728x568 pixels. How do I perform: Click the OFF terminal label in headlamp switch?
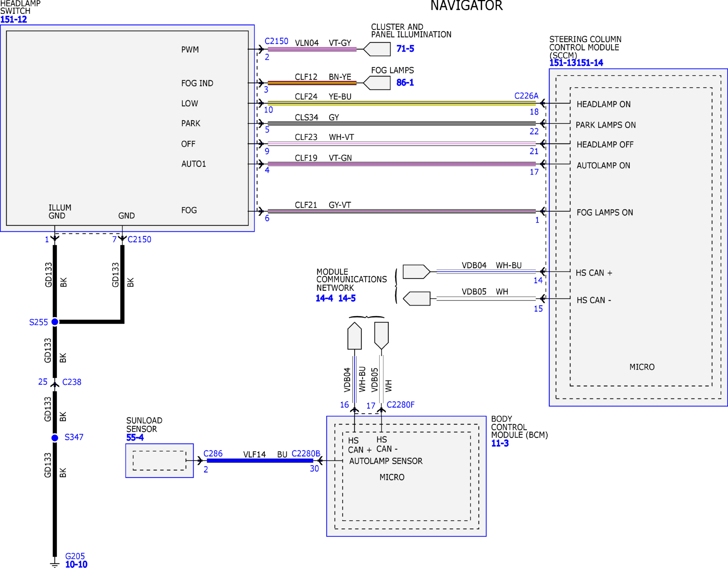(188, 144)
